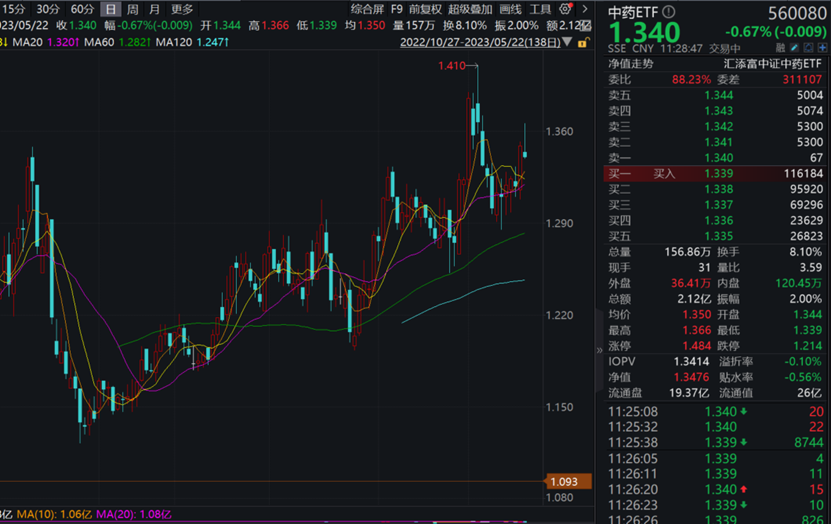The width and height of the screenshot is (831, 524).
Task: Click the edit icon at end of quote bar
Action: point(585,25)
